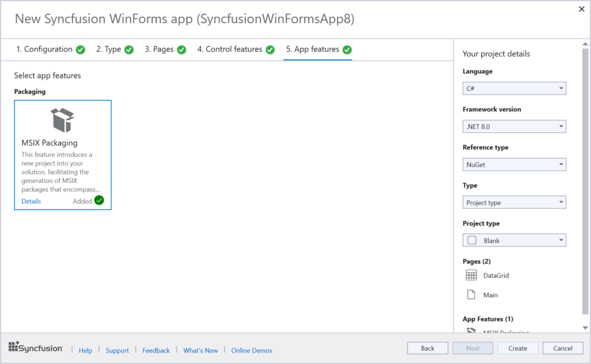Viewport: 591px width, 364px height.
Task: Open the Details link on MSIX Packaging
Action: coord(31,201)
